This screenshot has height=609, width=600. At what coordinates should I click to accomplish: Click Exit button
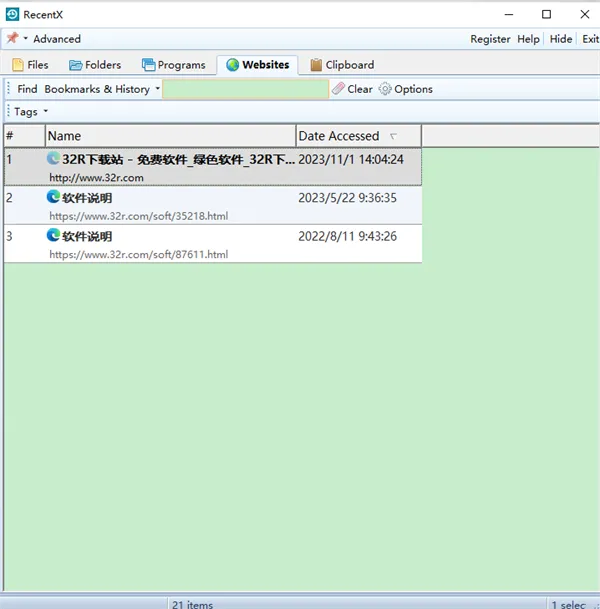(x=590, y=39)
